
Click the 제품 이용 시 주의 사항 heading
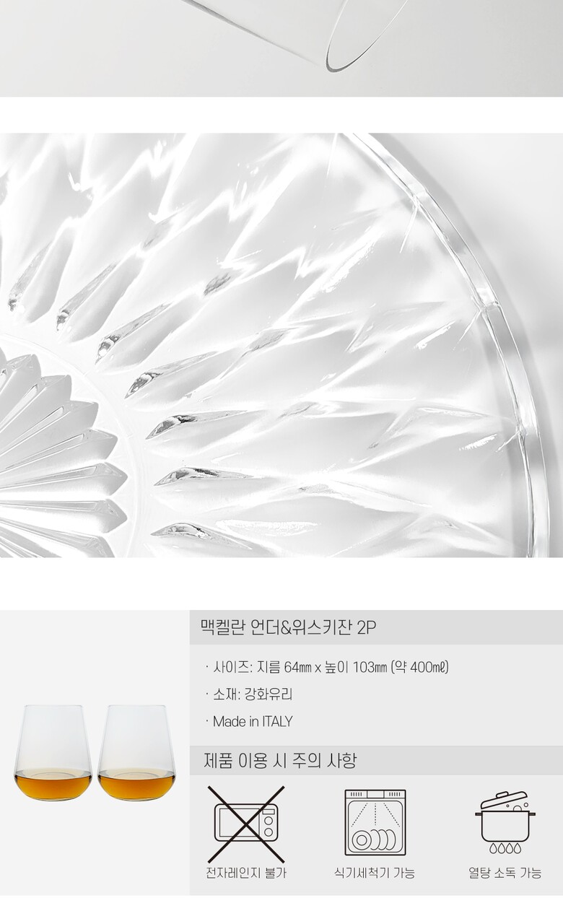(x=280, y=760)
